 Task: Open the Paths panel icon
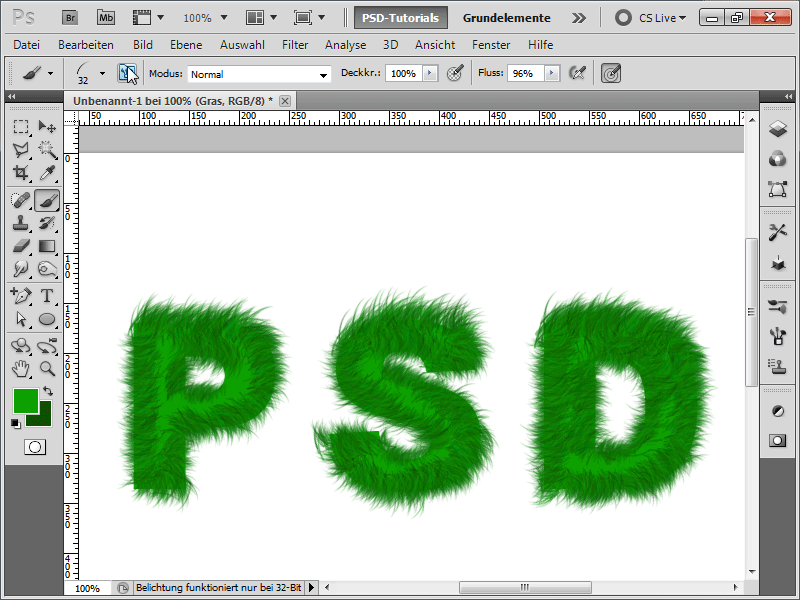click(778, 189)
